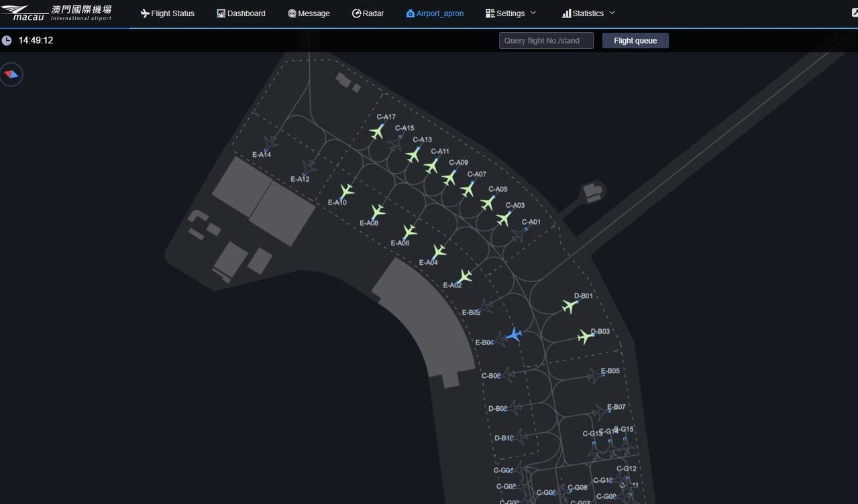Click the aircraft at stand E-A10
Image resolution: width=858 pixels, height=504 pixels.
coord(346,192)
